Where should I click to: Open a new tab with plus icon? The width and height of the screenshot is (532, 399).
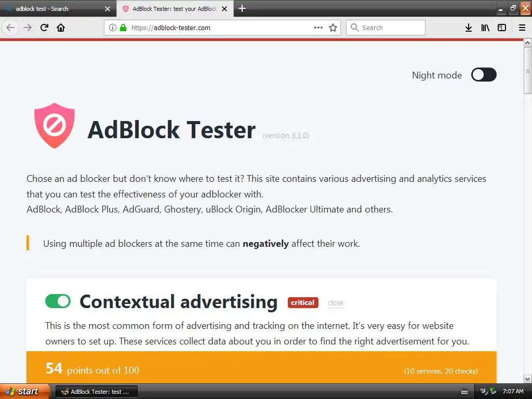(242, 8)
